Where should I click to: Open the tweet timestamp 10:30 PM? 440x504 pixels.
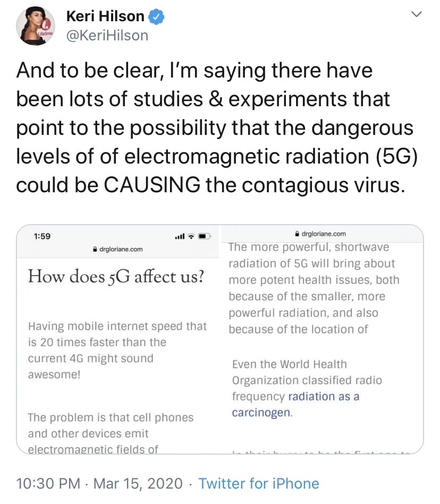[x=48, y=483]
